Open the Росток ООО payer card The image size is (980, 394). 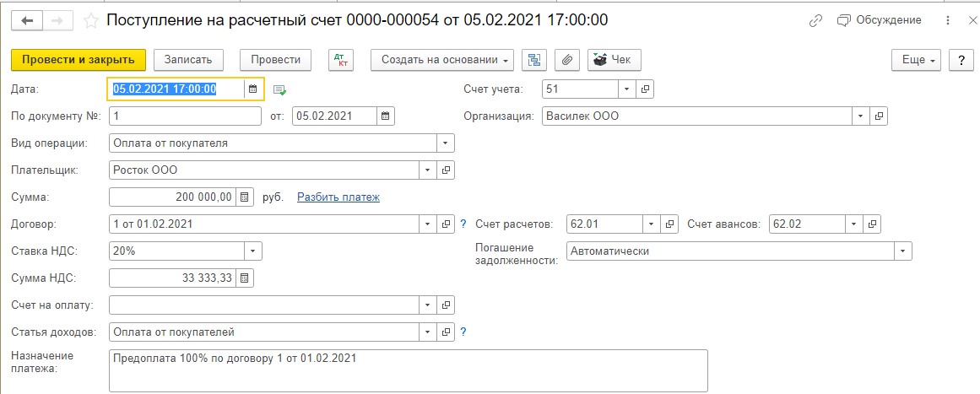pos(446,170)
